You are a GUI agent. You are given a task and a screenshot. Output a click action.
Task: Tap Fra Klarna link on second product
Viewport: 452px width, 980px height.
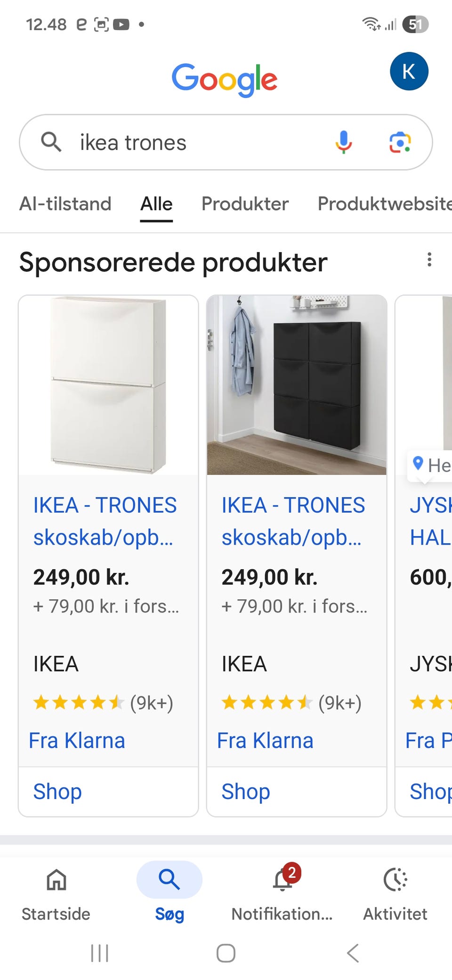tap(265, 741)
